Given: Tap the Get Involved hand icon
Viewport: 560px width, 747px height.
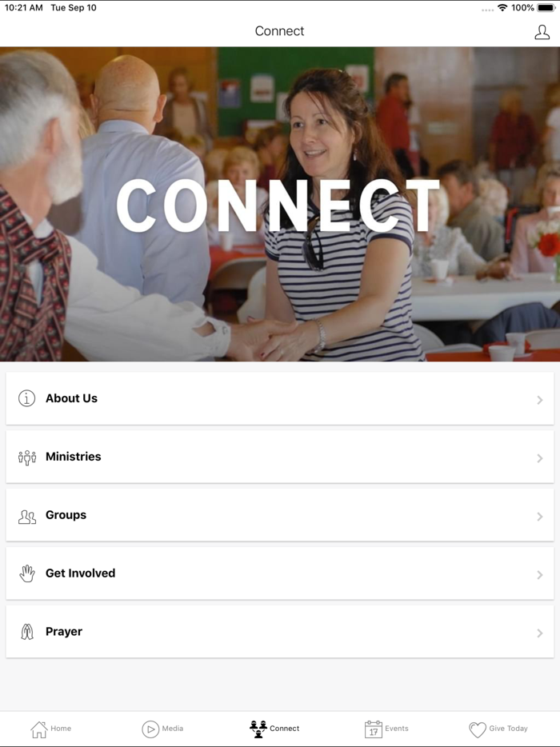Looking at the screenshot, I should (27, 573).
